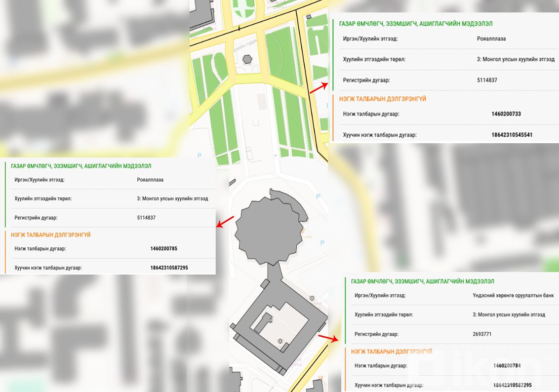Click parcel number 1460200785
Image resolution: width=559 pixels, height=392 pixels.
[163, 249]
